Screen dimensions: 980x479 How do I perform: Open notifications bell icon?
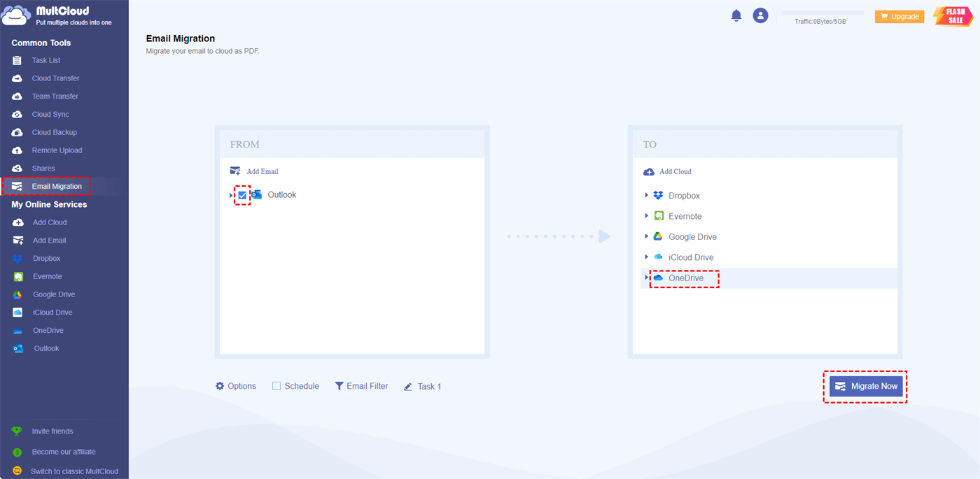tap(736, 15)
